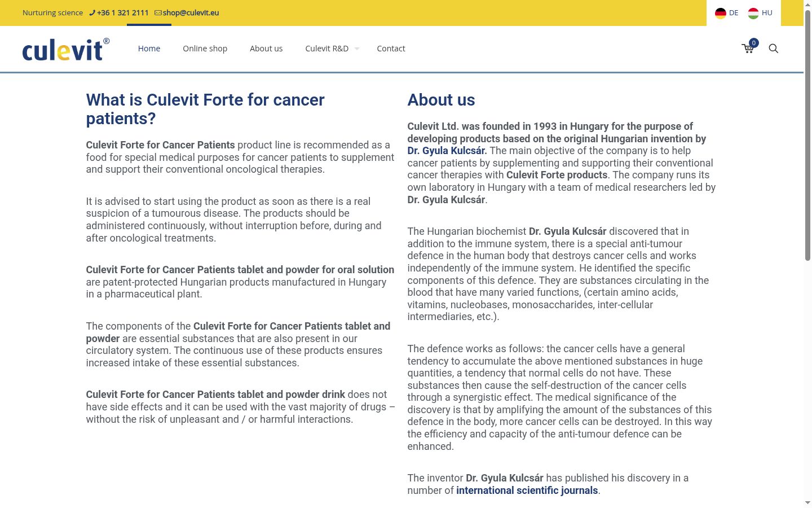This screenshot has width=812, height=508.
Task: Click 'What is Culevit Forte for cancer patients?' heading
Action: (205, 109)
